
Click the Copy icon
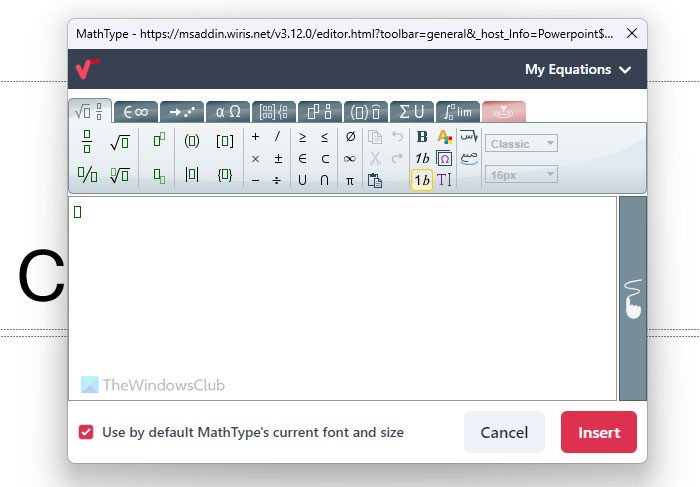tap(375, 137)
